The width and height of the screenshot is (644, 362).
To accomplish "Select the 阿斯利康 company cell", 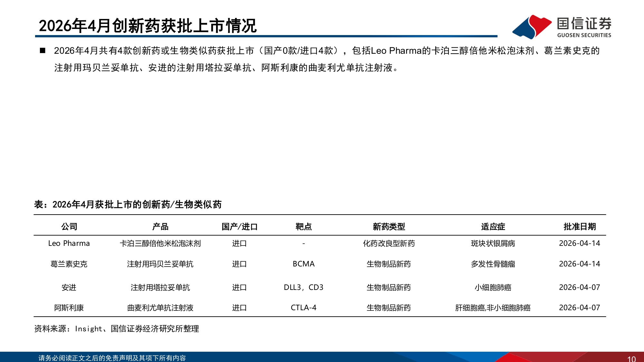I will coord(69,308).
